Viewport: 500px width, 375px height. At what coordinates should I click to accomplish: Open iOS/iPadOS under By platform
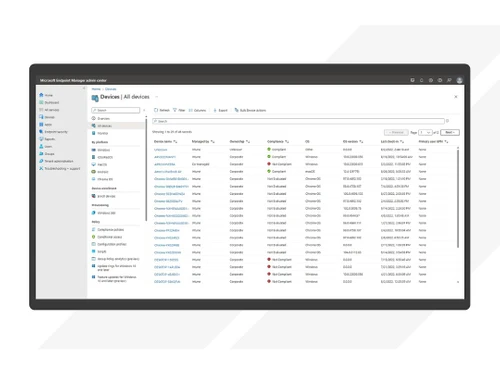click(x=102, y=157)
